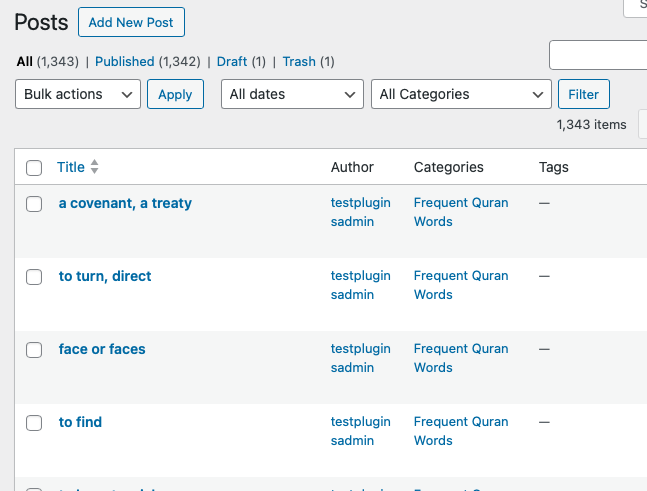Click the '1,343 items' count text
This screenshot has height=491, width=647.
tap(591, 125)
